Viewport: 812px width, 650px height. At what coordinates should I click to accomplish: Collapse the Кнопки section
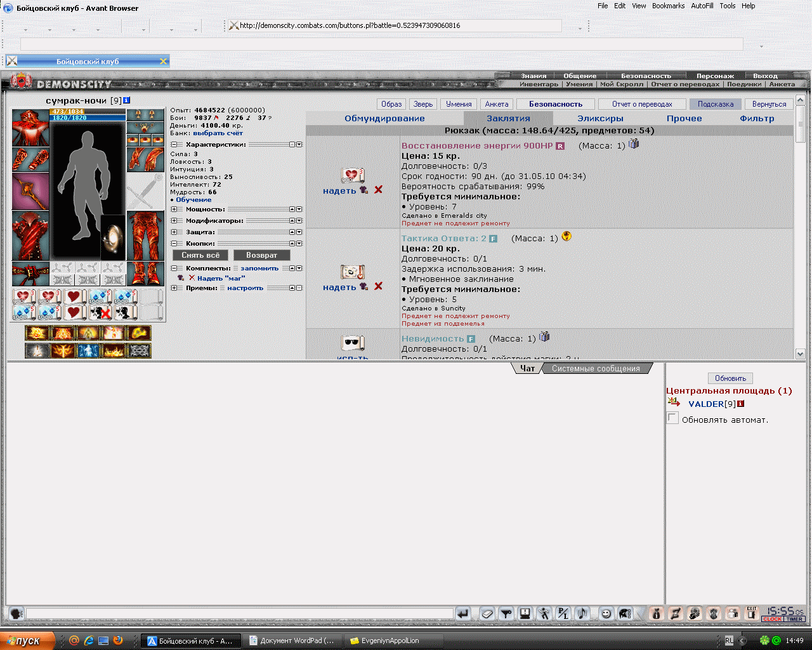tap(174, 244)
